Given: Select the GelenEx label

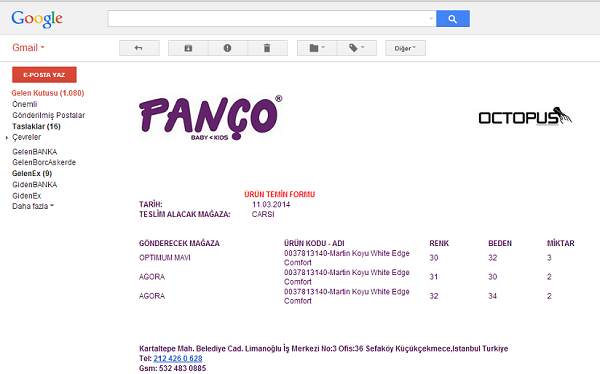Looking at the screenshot, I should pyautogui.click(x=32, y=173).
